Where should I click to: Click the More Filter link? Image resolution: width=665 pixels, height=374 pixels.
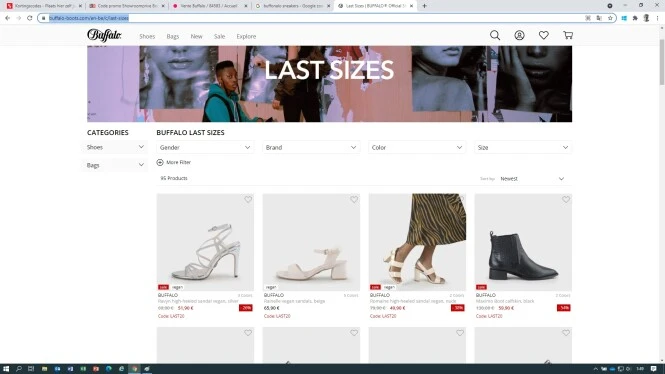click(x=179, y=162)
